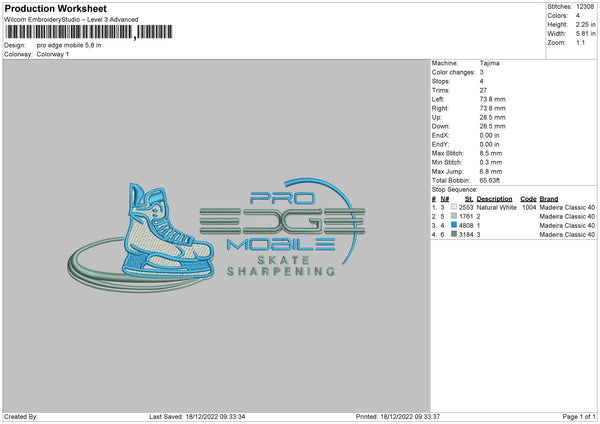Click the Width value '5.81 in'
600x424 pixels.
click(x=586, y=34)
